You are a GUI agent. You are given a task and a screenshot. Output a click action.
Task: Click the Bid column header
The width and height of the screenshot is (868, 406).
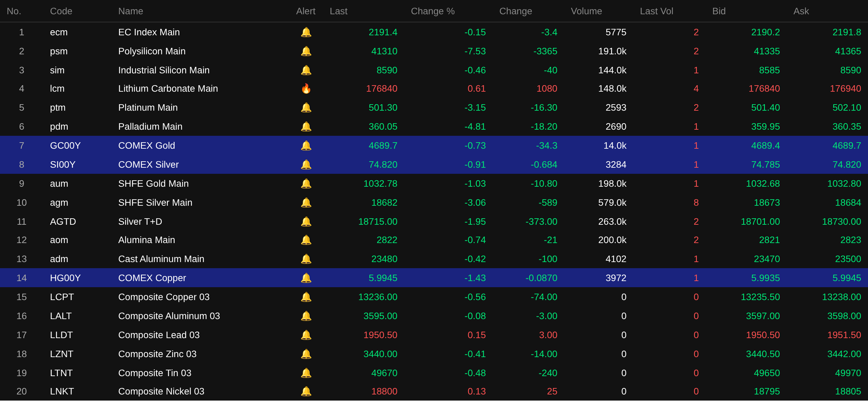[x=718, y=11]
